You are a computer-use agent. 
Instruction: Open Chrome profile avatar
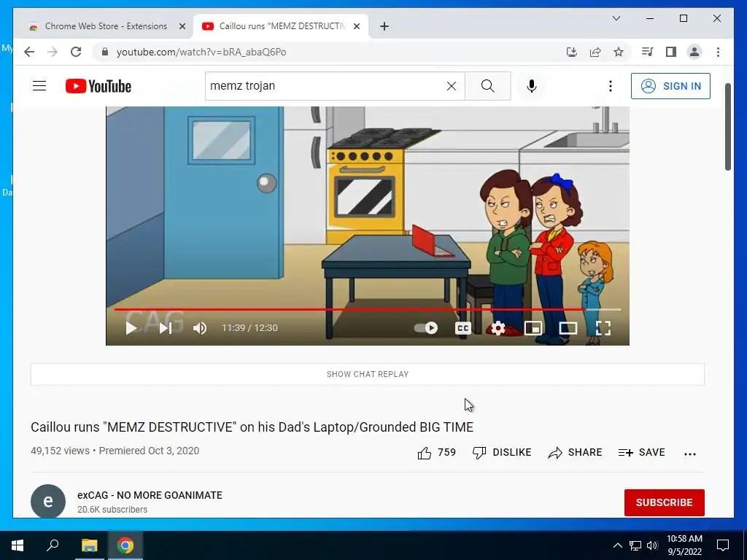tap(694, 52)
